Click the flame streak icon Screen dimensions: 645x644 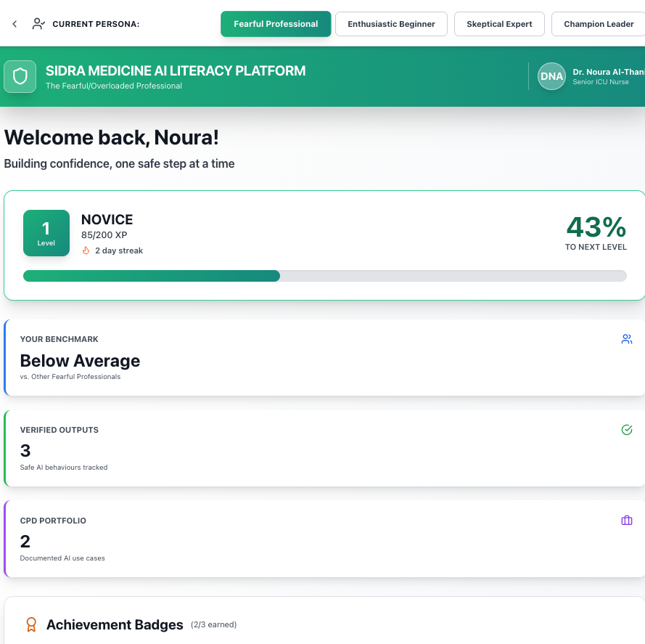pos(86,250)
